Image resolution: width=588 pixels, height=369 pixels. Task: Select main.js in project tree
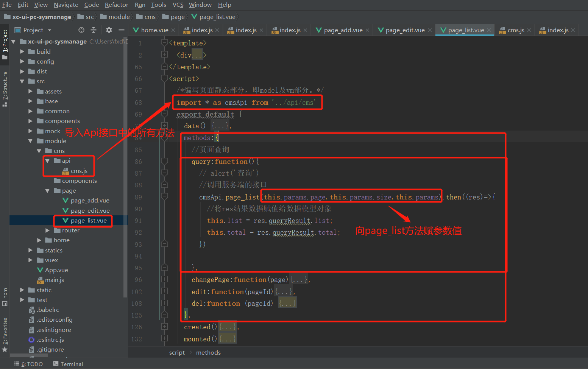click(x=50, y=280)
